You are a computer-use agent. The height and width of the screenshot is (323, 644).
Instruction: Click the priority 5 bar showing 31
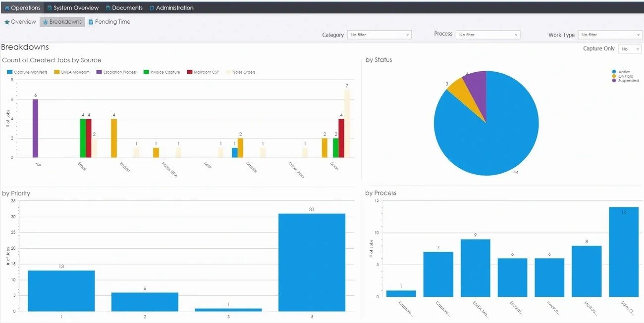312,262
